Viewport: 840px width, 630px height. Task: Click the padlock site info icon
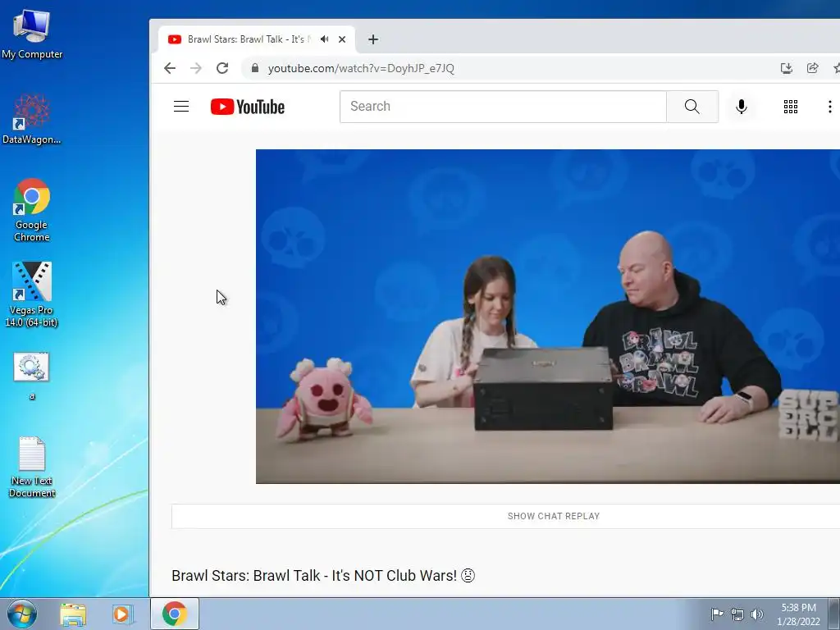click(x=255, y=68)
